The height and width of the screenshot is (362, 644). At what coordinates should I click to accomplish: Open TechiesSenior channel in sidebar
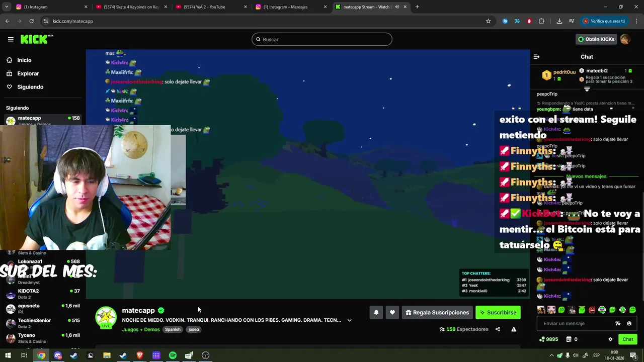point(43,323)
